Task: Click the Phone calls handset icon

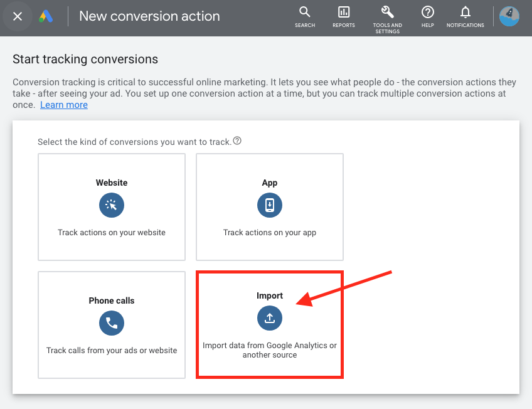Action: 112,323
